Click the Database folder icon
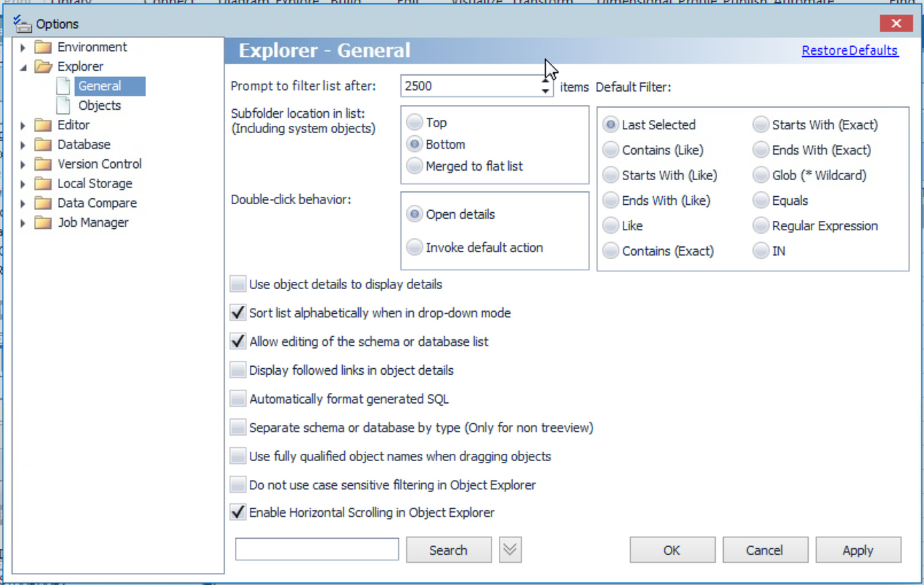Image resolution: width=924 pixels, height=585 pixels. pyautogui.click(x=42, y=144)
